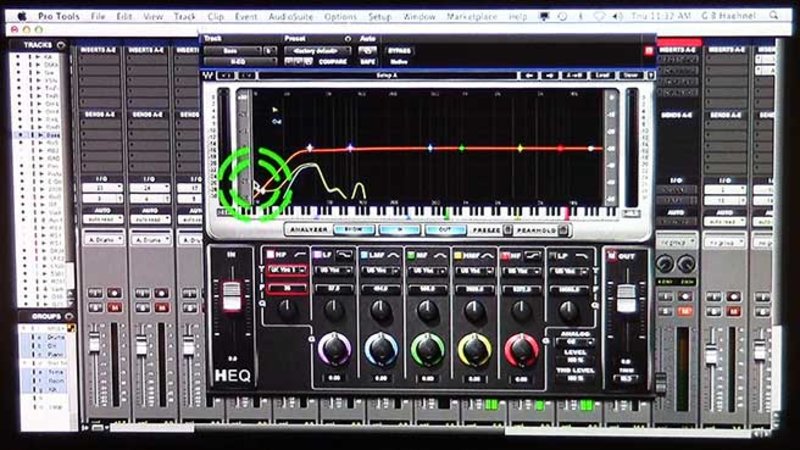Click the Waves Save button
Viewport: 800px width, 450px height.
[x=631, y=76]
